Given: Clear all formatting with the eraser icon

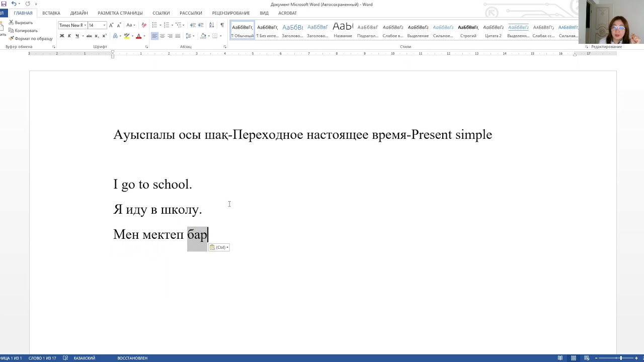Looking at the screenshot, I should (144, 25).
